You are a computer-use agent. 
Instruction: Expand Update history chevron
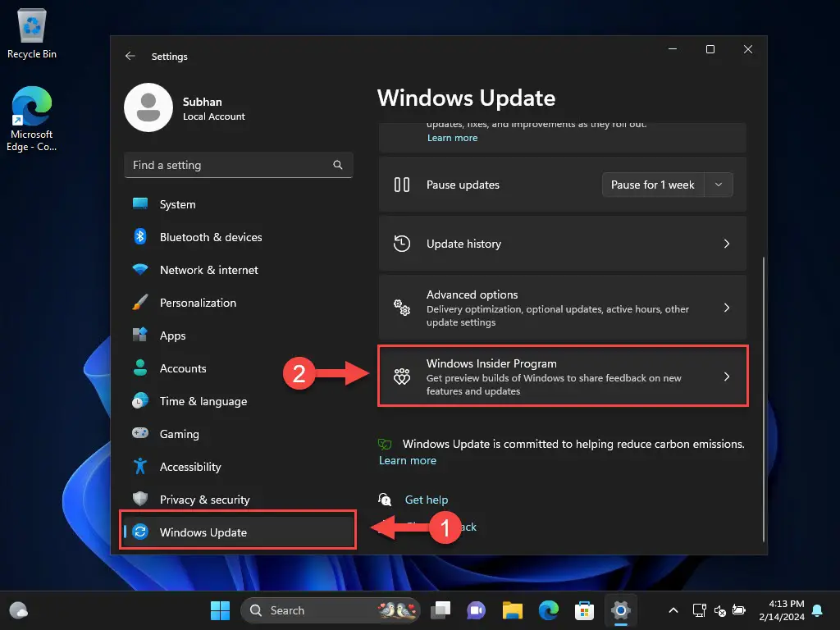(726, 244)
